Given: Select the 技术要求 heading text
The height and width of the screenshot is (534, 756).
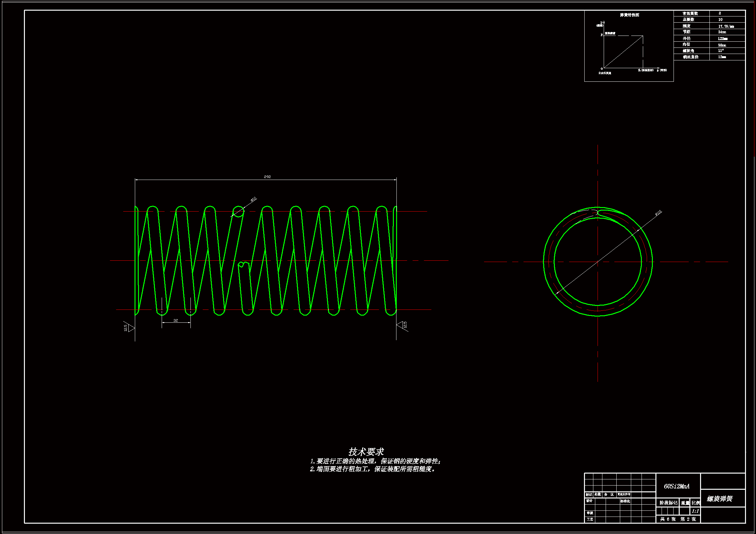Looking at the screenshot, I should [x=366, y=452].
